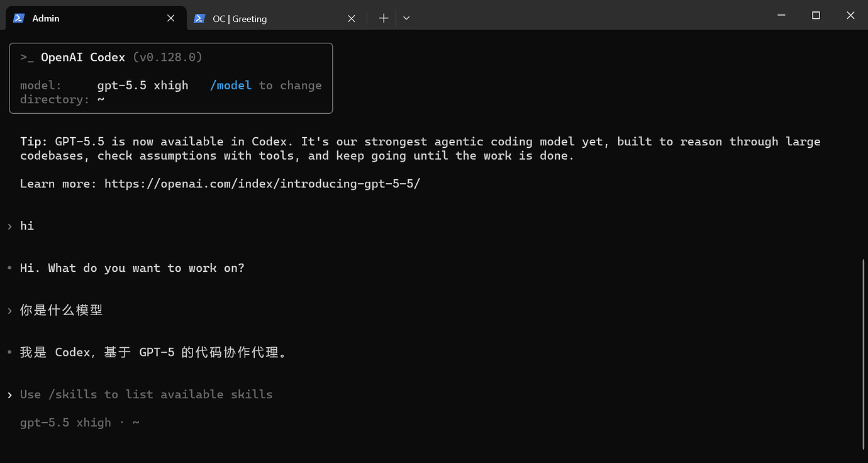The height and width of the screenshot is (463, 868).
Task: Click the prompt input with /skills hint
Action: 146,394
